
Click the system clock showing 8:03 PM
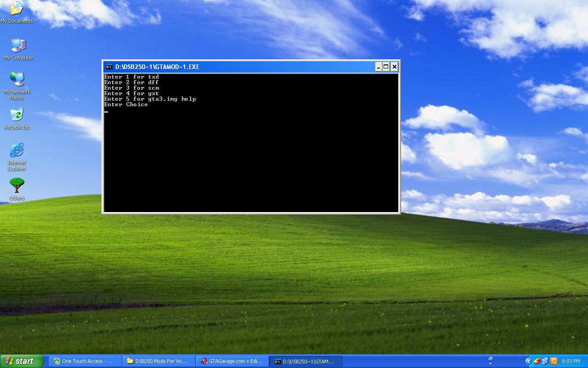coord(571,361)
